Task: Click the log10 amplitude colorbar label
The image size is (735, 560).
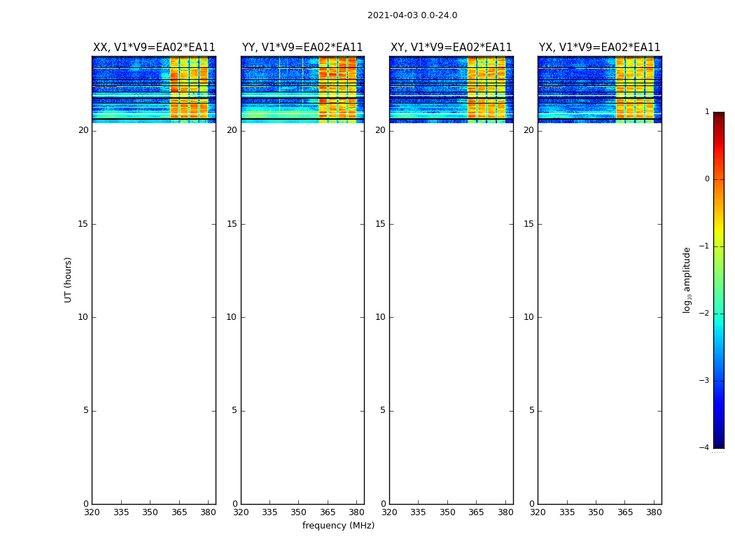Action: [687, 279]
